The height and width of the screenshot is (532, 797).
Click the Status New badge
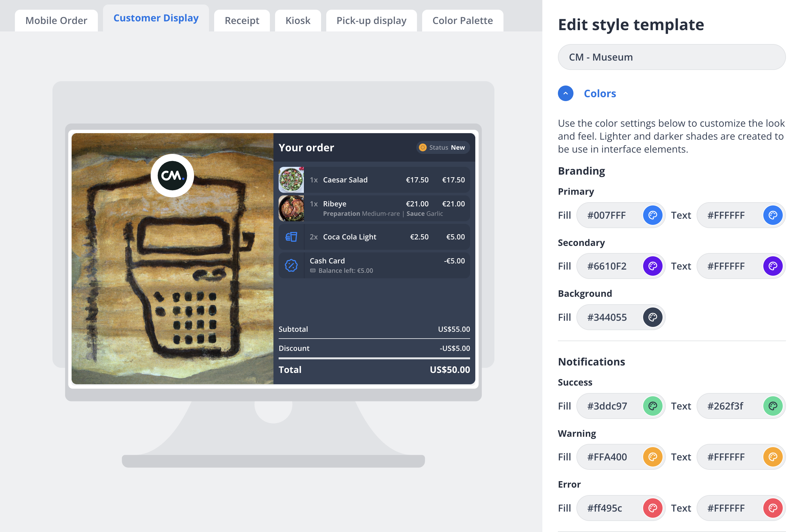click(x=443, y=148)
